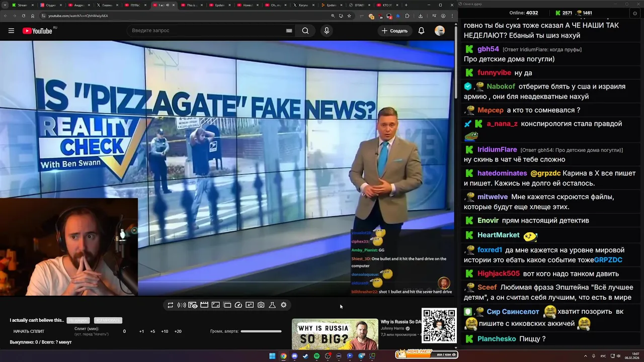Start voice search with the microphone icon
This screenshot has height=362, width=644.
[x=327, y=31]
